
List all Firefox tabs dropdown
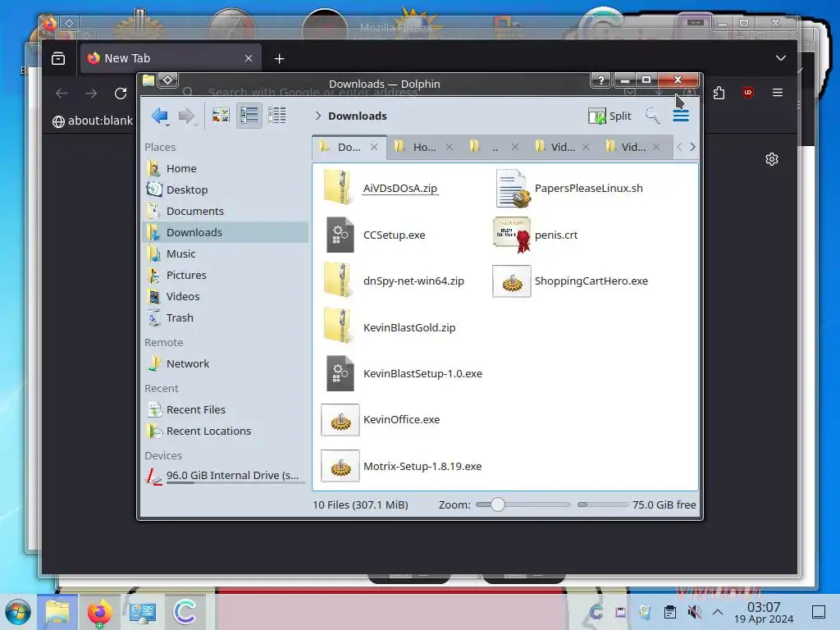click(x=781, y=58)
